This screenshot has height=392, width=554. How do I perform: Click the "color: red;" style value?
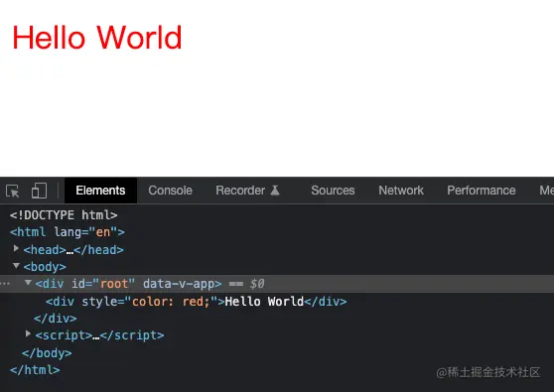pyautogui.click(x=171, y=302)
